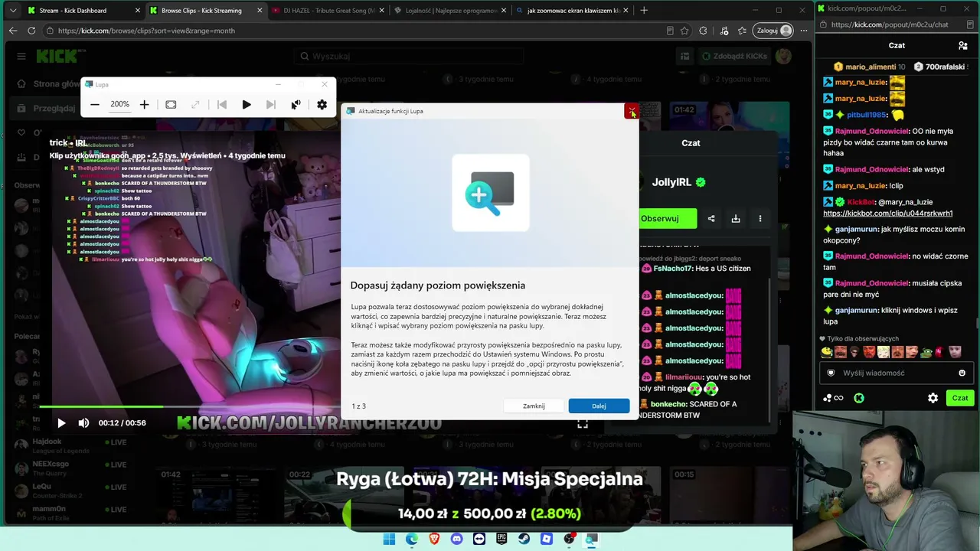Viewport: 980px width, 551px height.
Task: Click green Czat send button
Action: (960, 398)
